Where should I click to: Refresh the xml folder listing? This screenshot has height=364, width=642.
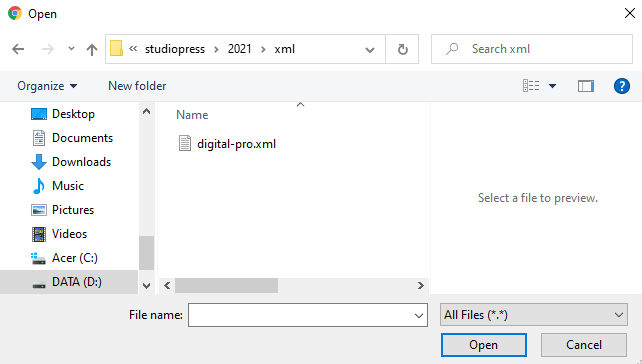[x=402, y=49]
